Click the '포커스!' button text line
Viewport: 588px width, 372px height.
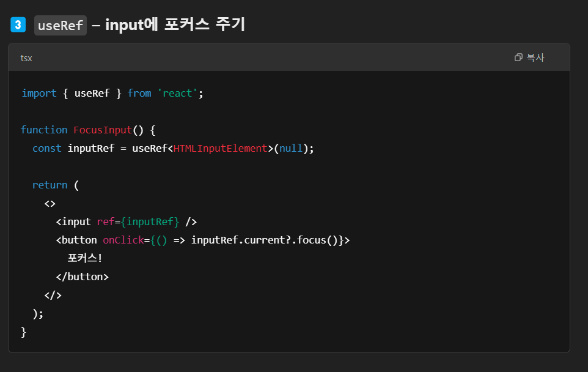point(85,258)
